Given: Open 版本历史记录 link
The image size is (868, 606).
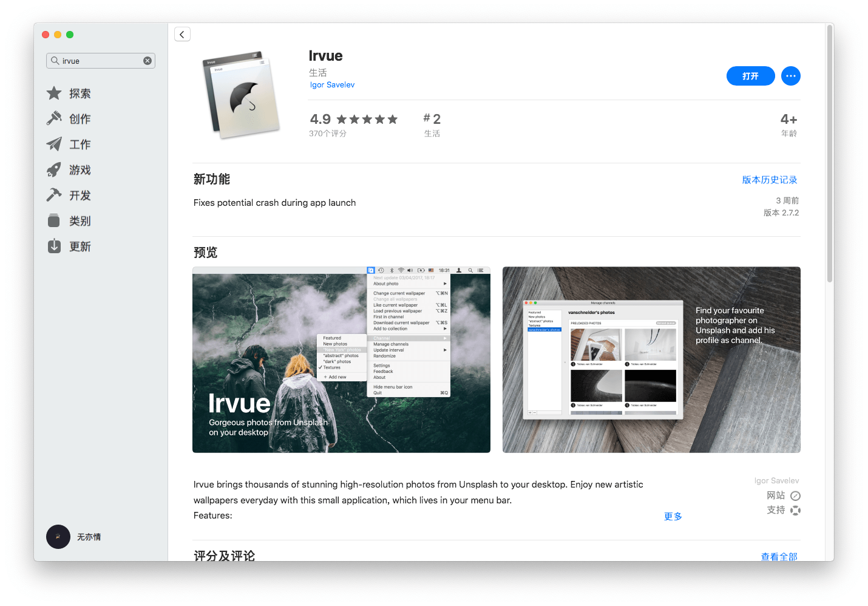Looking at the screenshot, I should click(x=770, y=180).
